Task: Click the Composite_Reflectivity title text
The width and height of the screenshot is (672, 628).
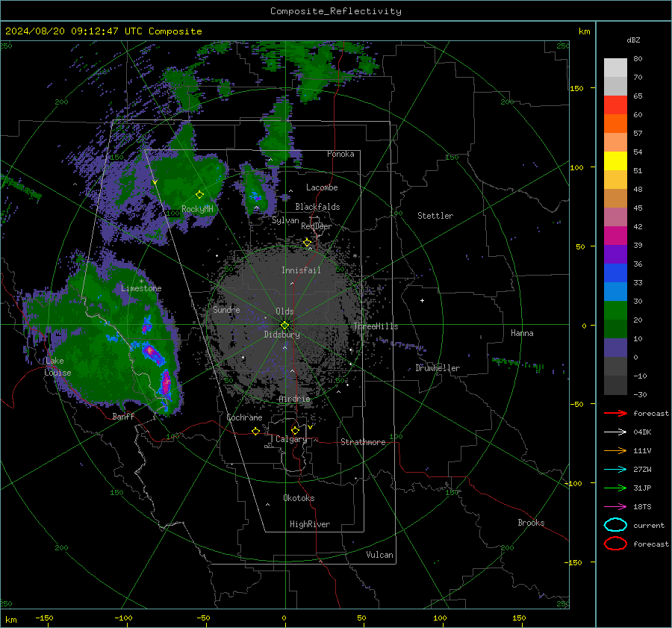Action: click(336, 11)
